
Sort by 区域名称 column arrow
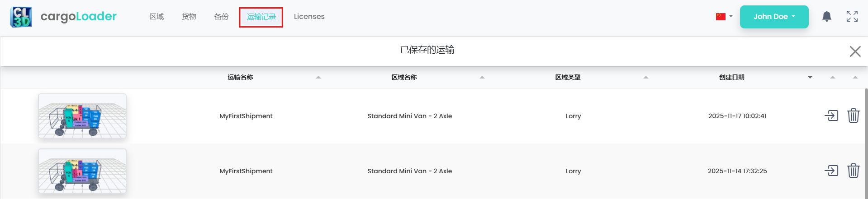click(x=482, y=78)
